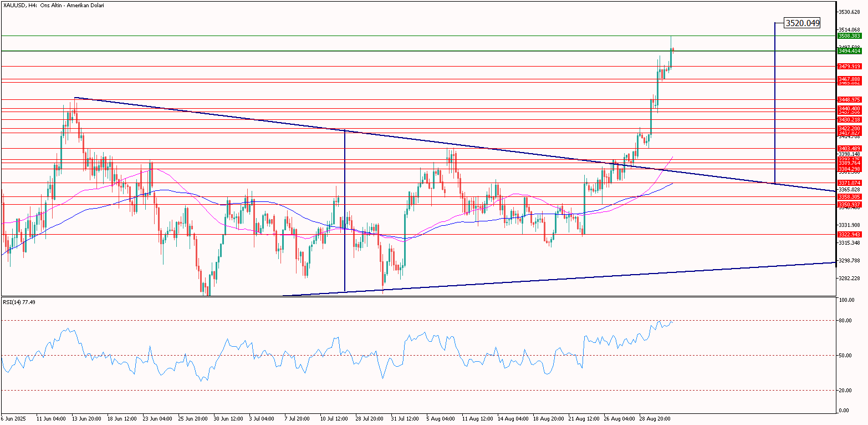Screen dimensions: 868x425
Task: Select the red 3403.489 level label
Action: [x=849, y=148]
